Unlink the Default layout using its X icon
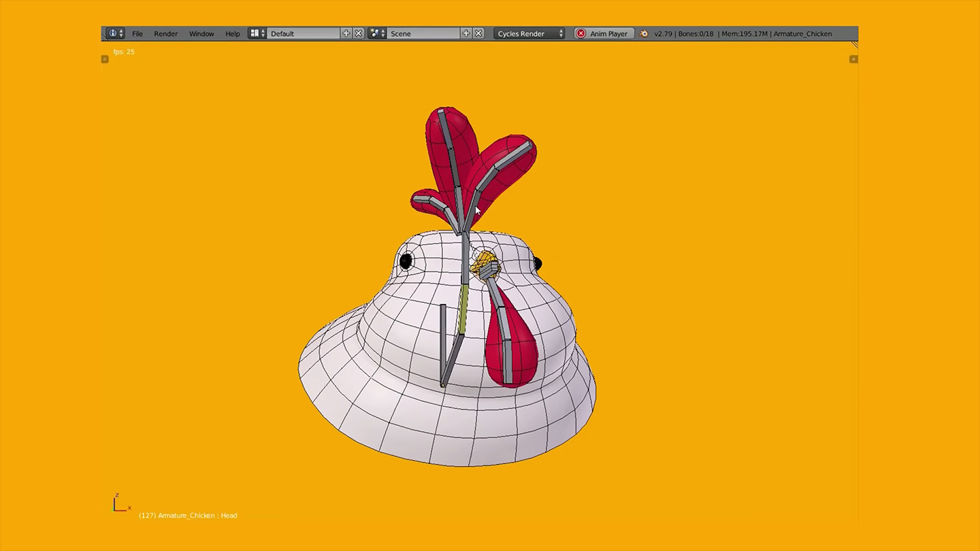 pyautogui.click(x=359, y=33)
